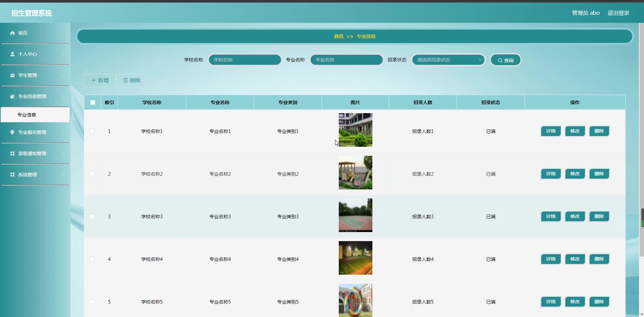
Task: Click the 专业名称 search input field
Action: tap(347, 60)
